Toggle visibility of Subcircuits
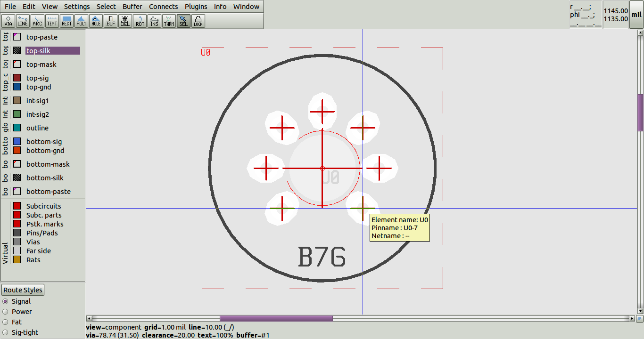The height and width of the screenshot is (339, 644). coord(17,206)
